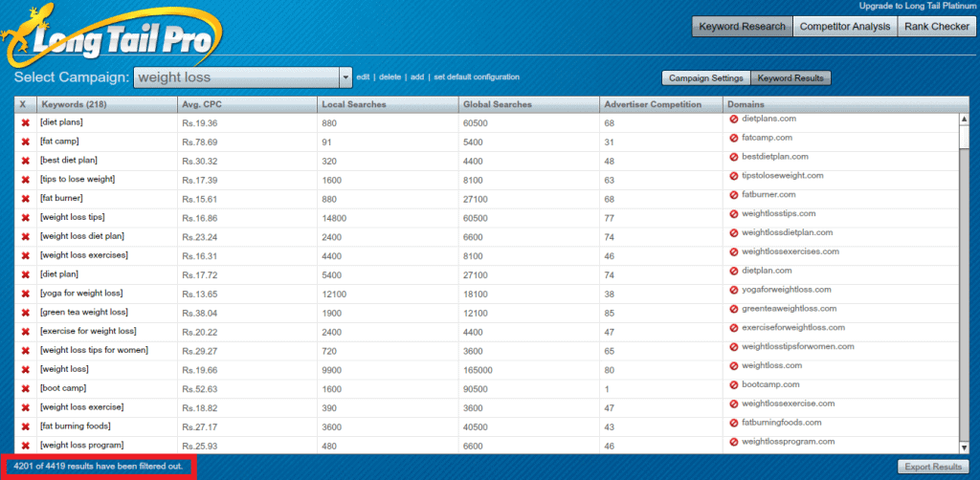Sort by the Keywords (218) column header
Viewport: 980px width, 480px height.
tap(107, 104)
